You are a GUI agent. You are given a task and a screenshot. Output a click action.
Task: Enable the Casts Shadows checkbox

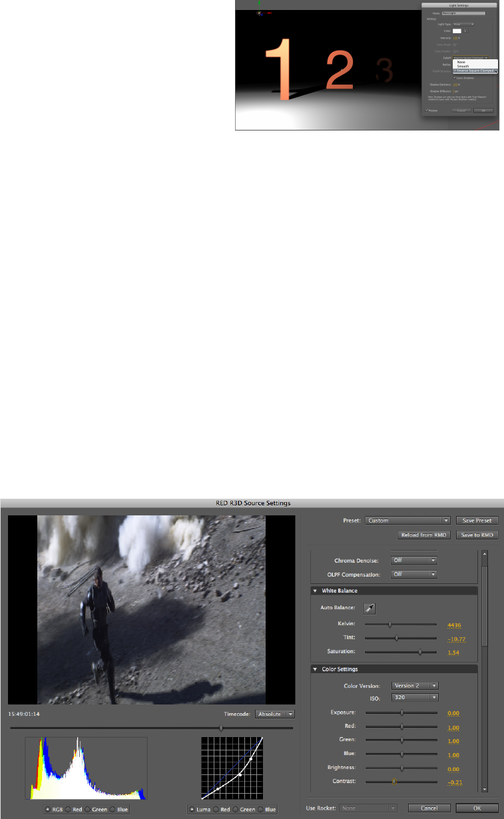[455, 77]
